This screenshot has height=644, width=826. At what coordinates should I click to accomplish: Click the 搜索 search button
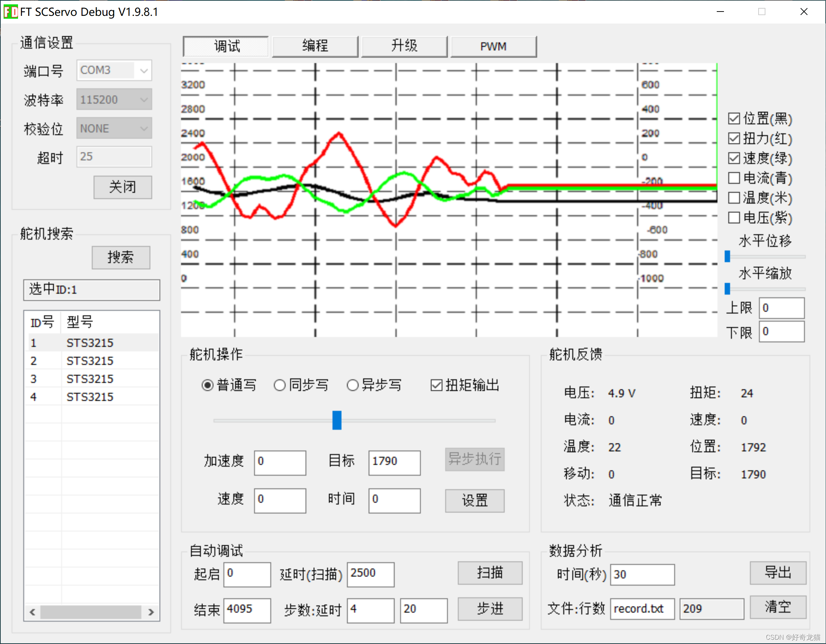pos(121,257)
